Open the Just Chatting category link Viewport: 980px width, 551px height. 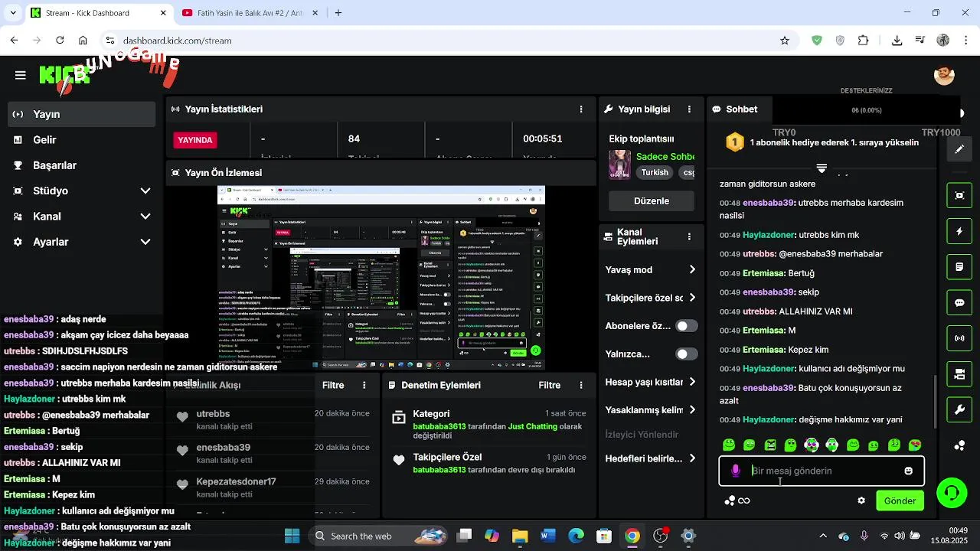click(x=531, y=426)
